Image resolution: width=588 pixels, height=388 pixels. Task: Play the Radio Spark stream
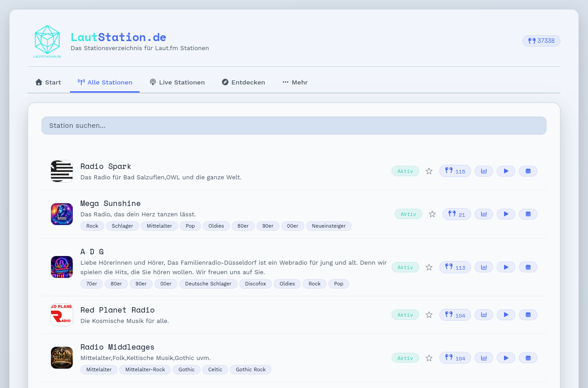[x=506, y=171]
